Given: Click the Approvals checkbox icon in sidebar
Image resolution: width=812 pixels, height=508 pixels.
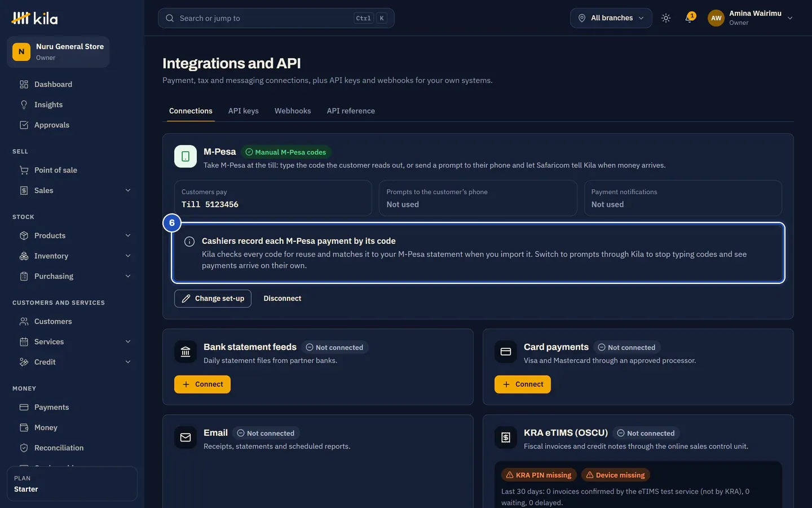Looking at the screenshot, I should pyautogui.click(x=24, y=125).
